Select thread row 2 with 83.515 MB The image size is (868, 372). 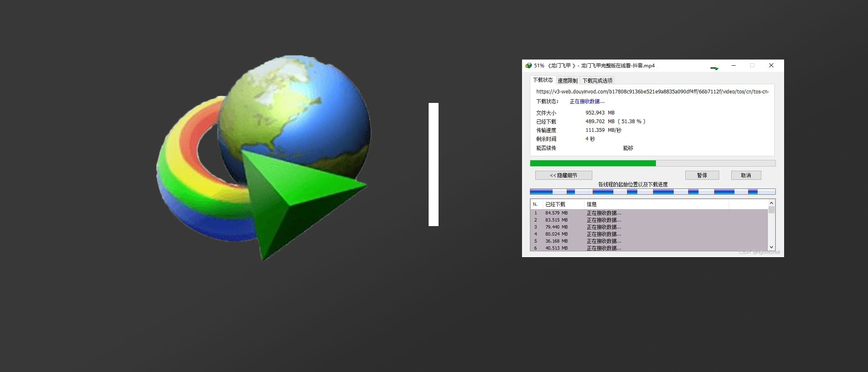coord(649,220)
